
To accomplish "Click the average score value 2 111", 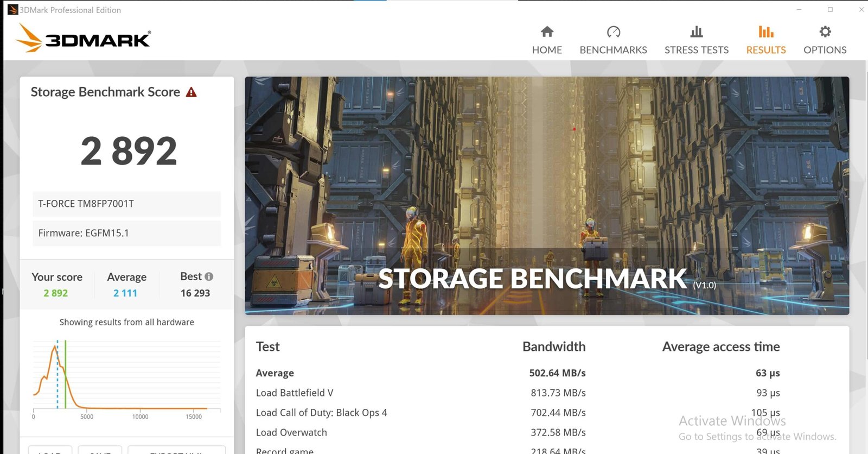I will pyautogui.click(x=125, y=293).
